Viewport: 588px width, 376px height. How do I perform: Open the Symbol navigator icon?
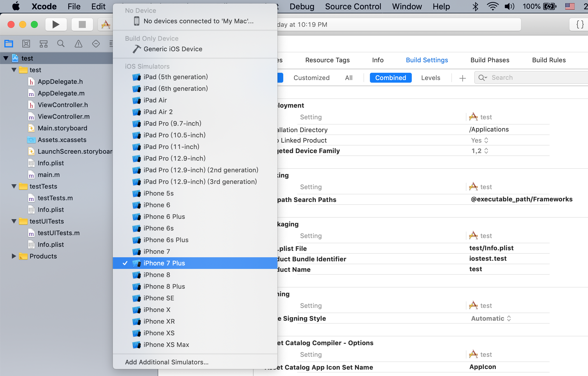point(44,44)
